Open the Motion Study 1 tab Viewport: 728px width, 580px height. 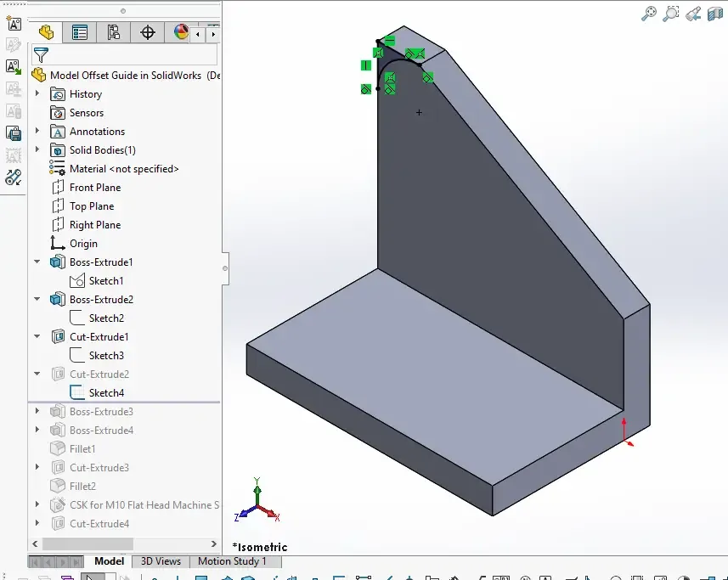pyautogui.click(x=232, y=561)
